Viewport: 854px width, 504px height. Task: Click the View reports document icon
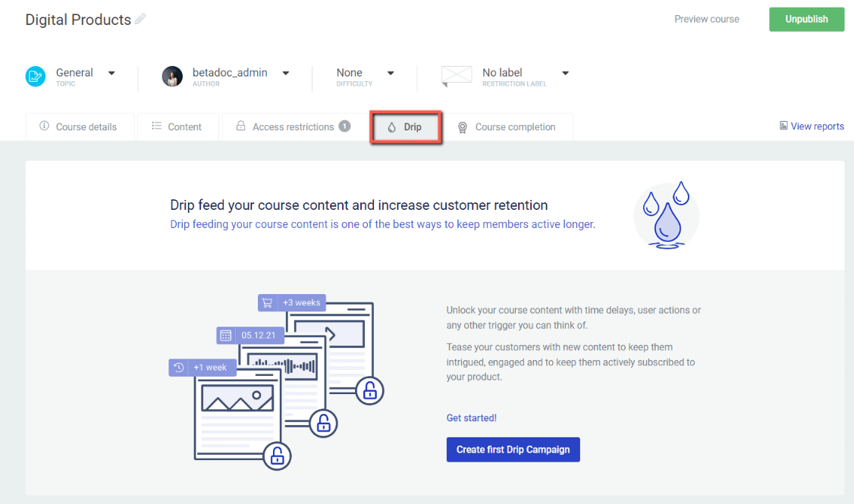coord(783,127)
